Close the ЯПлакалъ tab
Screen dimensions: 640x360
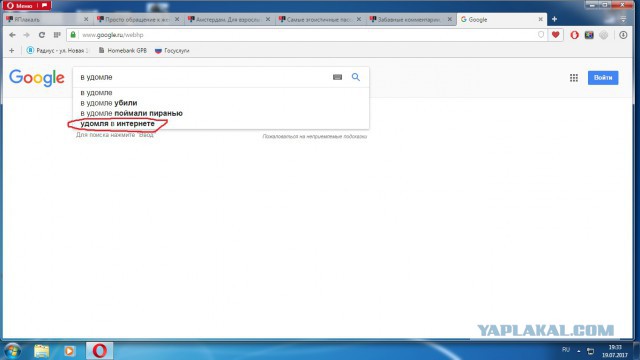pyautogui.click(x=86, y=19)
